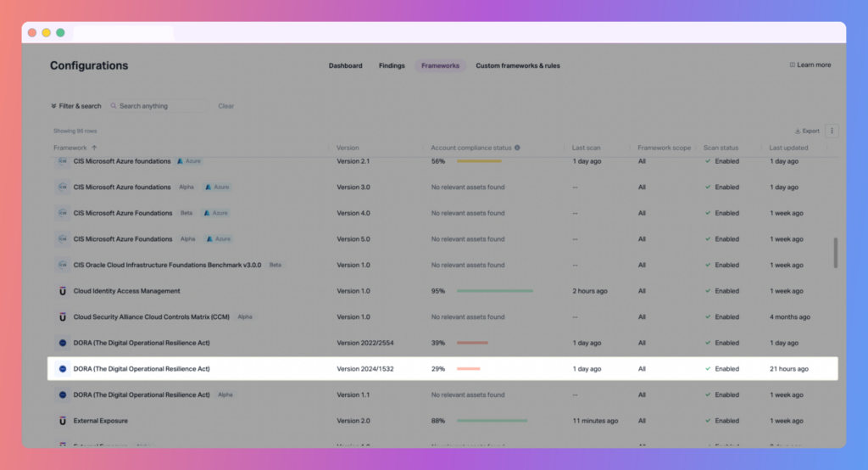Click the table's vertical scrollbar
The image size is (868, 470).
click(835, 253)
